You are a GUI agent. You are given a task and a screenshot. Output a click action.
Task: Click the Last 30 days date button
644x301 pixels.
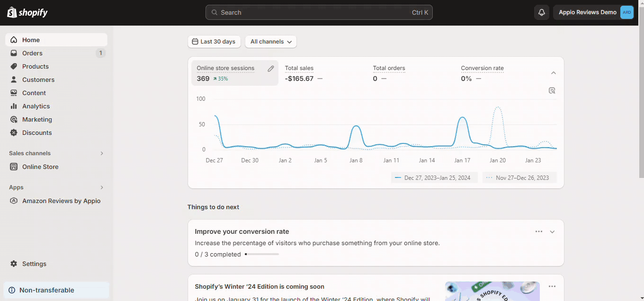pos(214,42)
